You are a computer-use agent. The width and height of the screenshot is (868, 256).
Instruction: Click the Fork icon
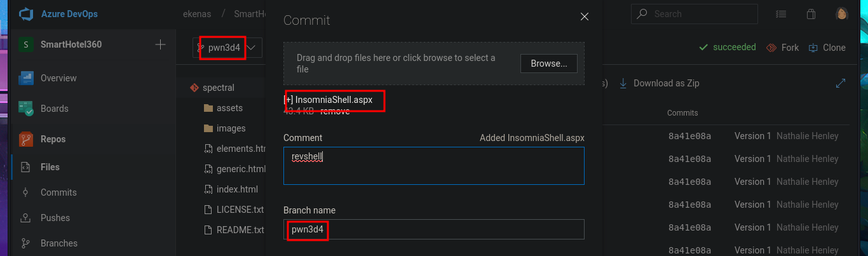click(772, 48)
